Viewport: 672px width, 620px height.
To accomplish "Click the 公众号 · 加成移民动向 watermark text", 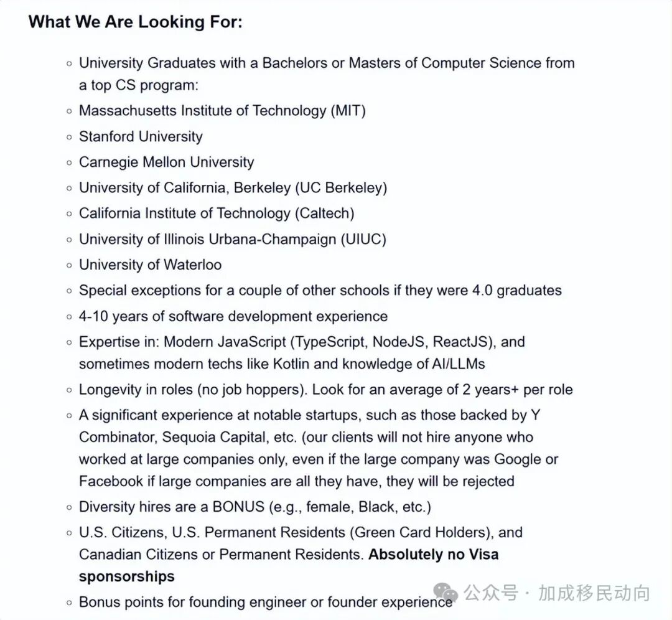I will pyautogui.click(x=557, y=593).
